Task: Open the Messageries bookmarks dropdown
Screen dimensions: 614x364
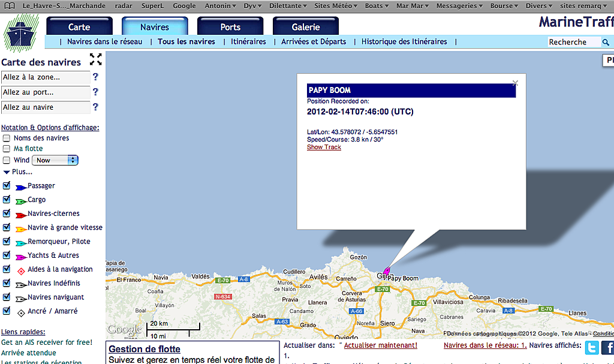Action: [x=460, y=6]
